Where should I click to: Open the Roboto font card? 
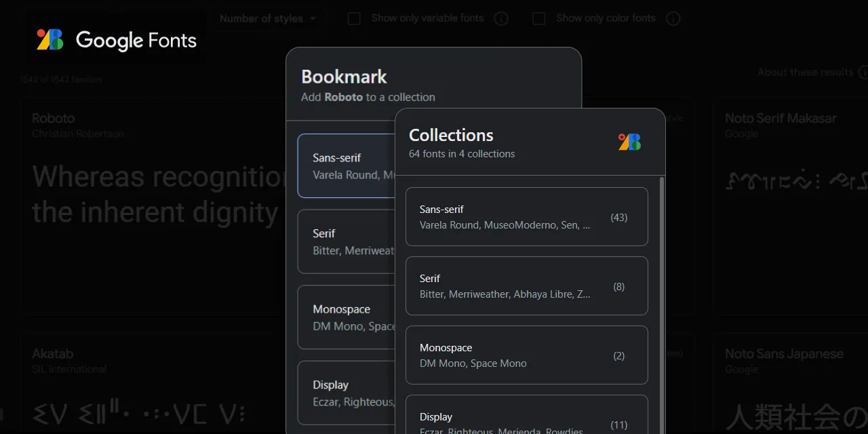tap(153, 207)
